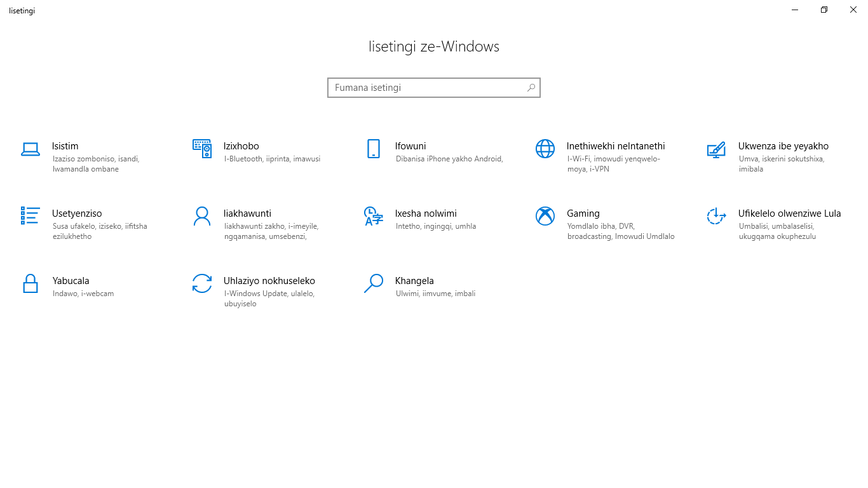
Task: Select the Iiakhawunti title text
Action: point(247,213)
